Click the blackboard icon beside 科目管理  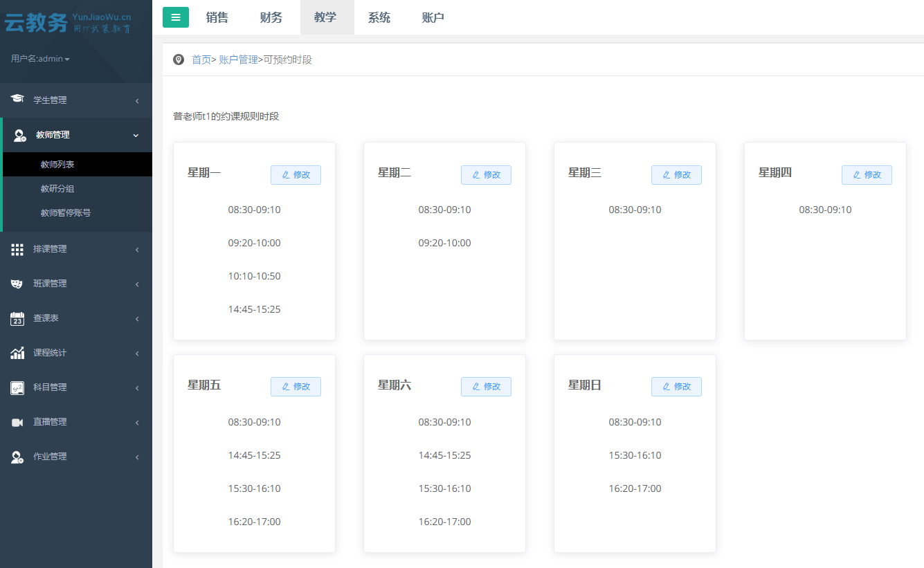[17, 387]
